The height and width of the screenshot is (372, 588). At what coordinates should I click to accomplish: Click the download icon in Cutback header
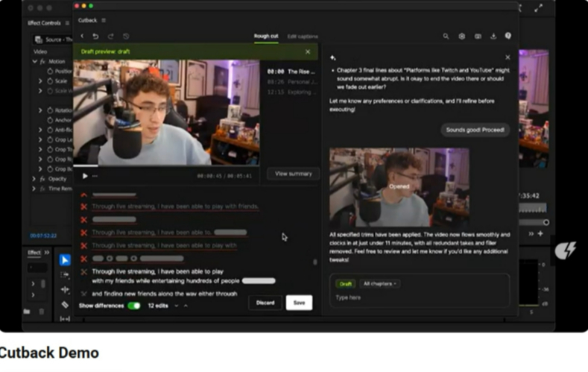click(x=493, y=36)
